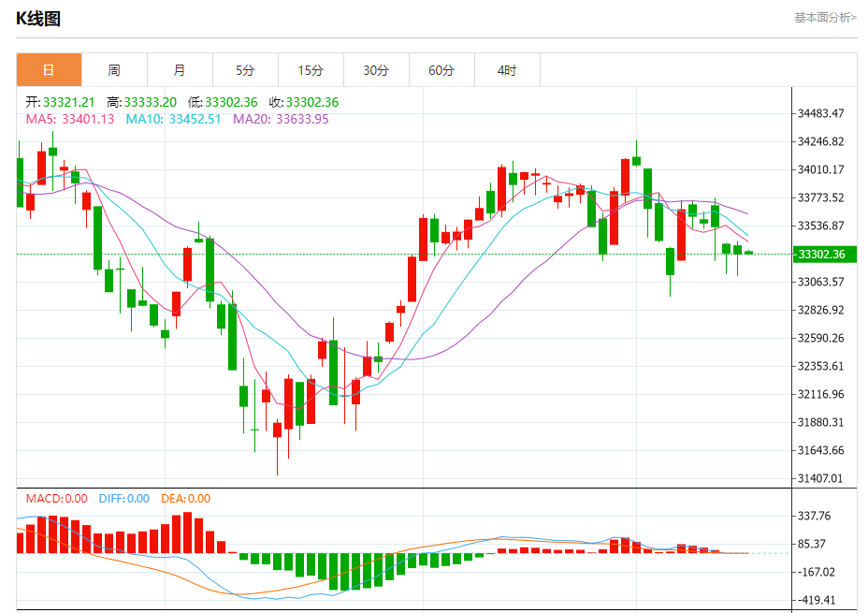
Task: Click the -419.41 MACD axis label
Action: 816,600
